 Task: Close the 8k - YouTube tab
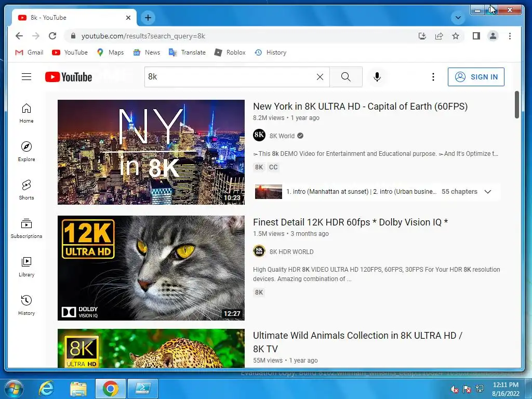(x=128, y=18)
